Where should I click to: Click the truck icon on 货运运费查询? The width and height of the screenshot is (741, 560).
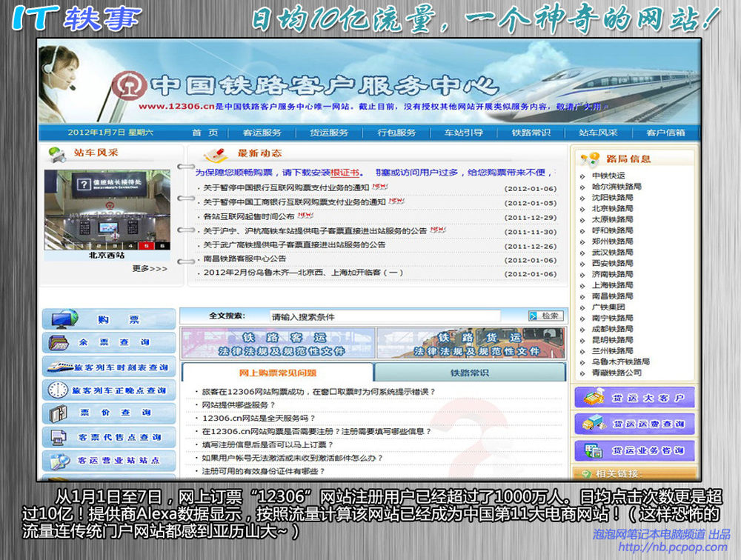pos(593,424)
